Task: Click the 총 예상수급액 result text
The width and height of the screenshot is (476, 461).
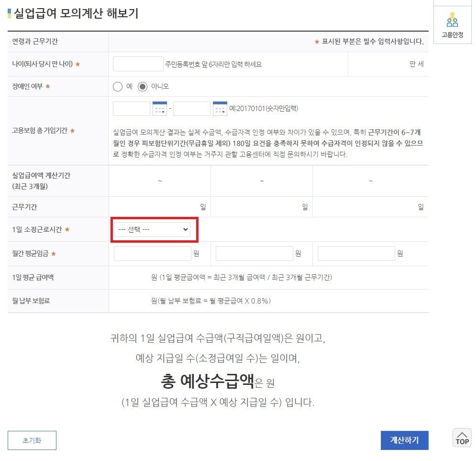Action: coord(218,382)
